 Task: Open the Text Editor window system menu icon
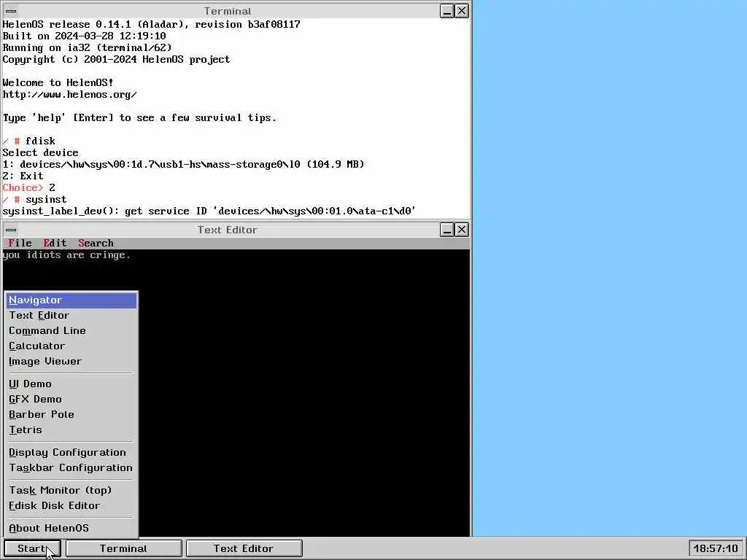coord(12,230)
